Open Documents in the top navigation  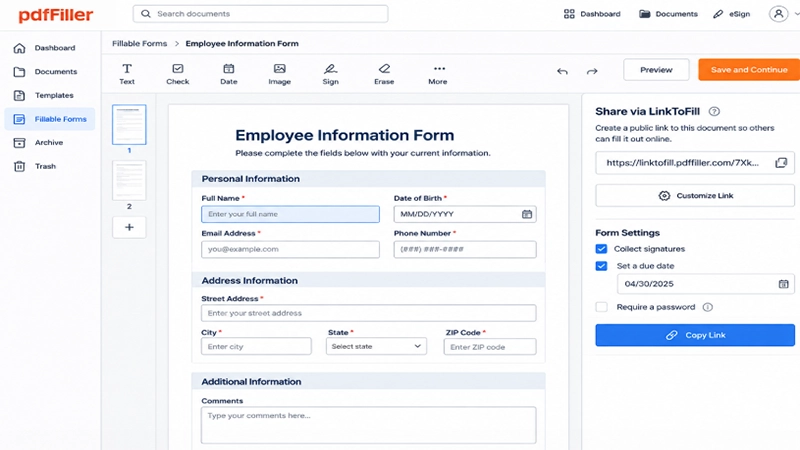[x=668, y=14]
